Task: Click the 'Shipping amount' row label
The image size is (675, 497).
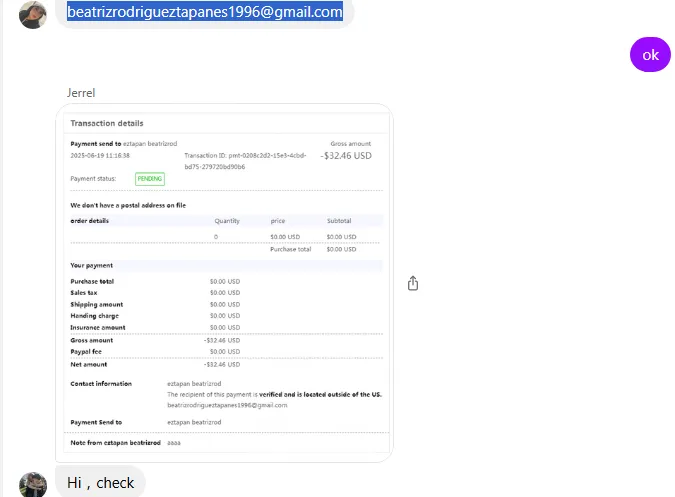Action: coord(96,304)
